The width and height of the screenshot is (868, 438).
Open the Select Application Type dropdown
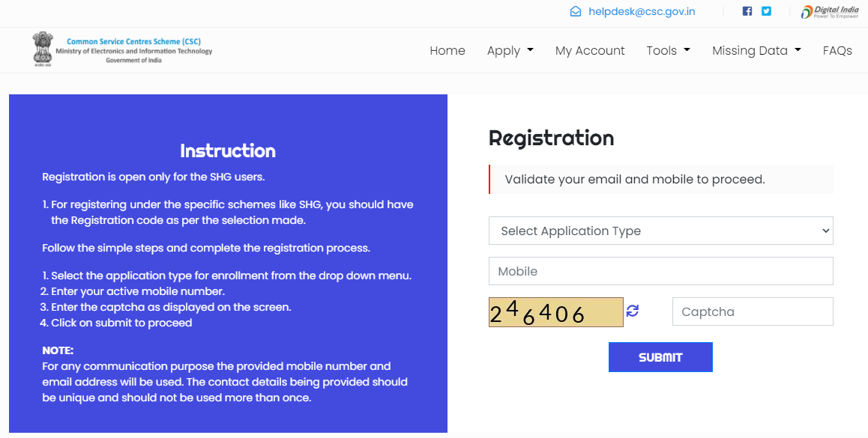[x=660, y=231]
